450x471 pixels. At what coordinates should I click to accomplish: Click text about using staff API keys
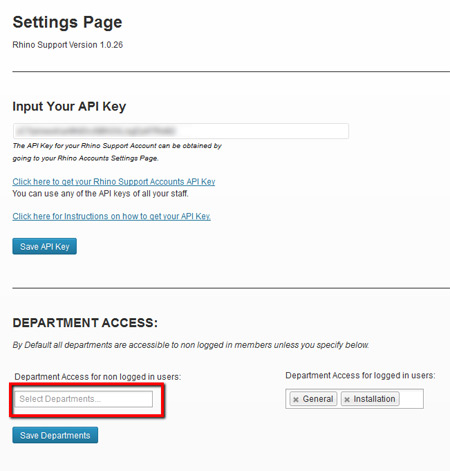point(100,194)
